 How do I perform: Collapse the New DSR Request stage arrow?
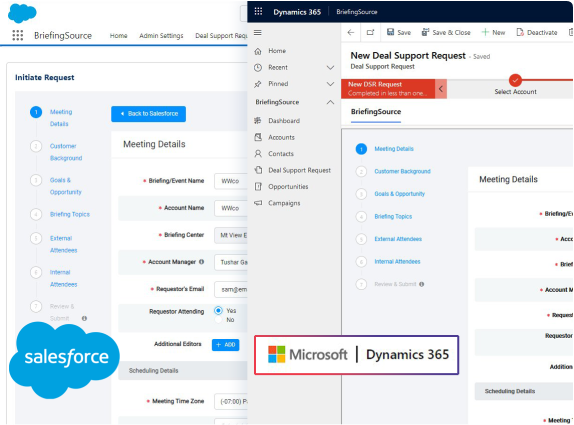(x=441, y=89)
